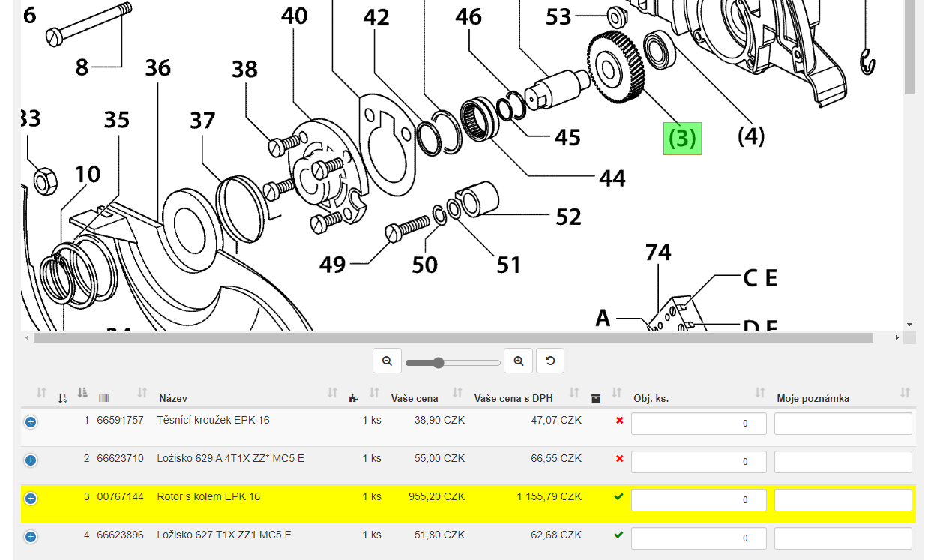Sort by Vaše cena s DPH column
The image size is (931, 560).
click(x=513, y=398)
